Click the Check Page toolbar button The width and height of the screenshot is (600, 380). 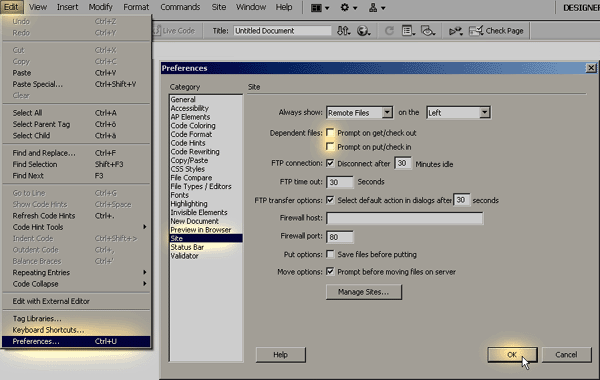[496, 31]
